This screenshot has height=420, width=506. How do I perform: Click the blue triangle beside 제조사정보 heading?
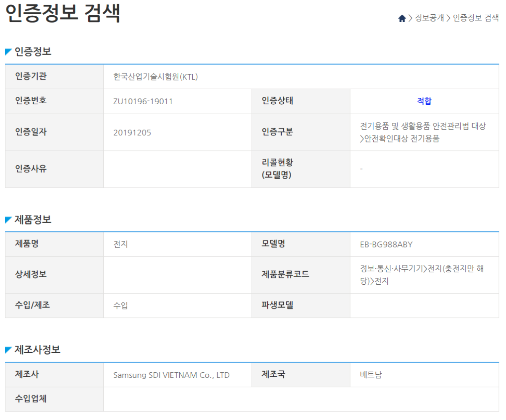coord(8,350)
